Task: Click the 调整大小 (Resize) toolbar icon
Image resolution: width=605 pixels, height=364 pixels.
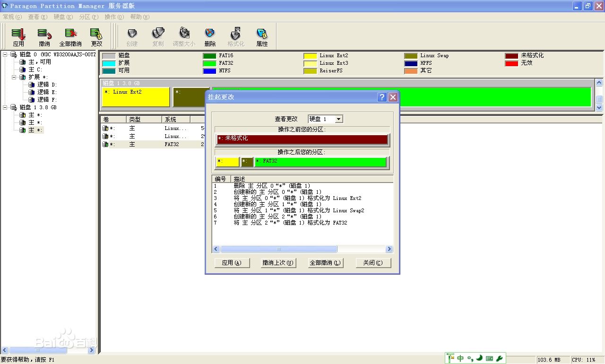Action: tap(184, 37)
